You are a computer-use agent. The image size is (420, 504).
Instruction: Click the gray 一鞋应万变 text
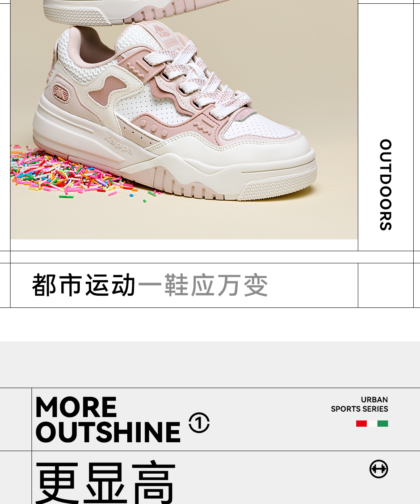[x=203, y=285]
